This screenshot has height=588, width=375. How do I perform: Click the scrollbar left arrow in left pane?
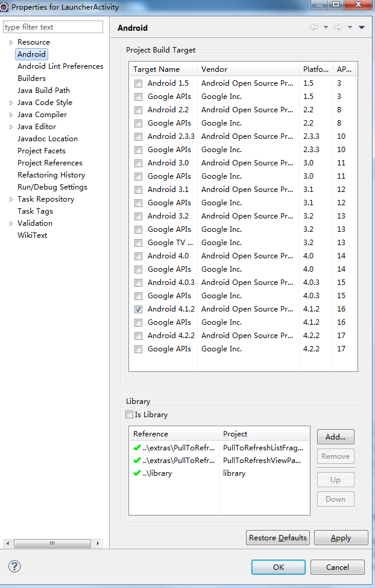click(x=7, y=543)
